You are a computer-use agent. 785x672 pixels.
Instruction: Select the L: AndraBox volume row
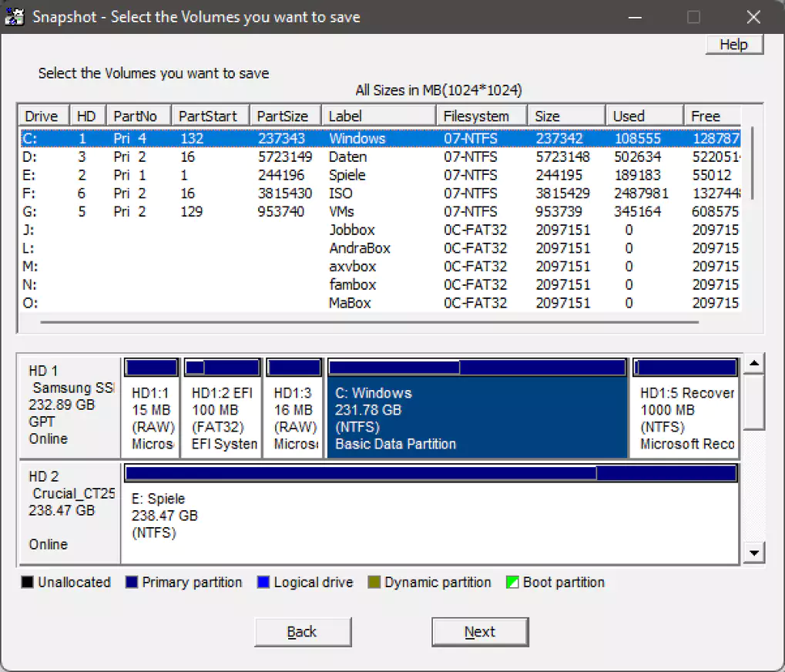coord(380,248)
